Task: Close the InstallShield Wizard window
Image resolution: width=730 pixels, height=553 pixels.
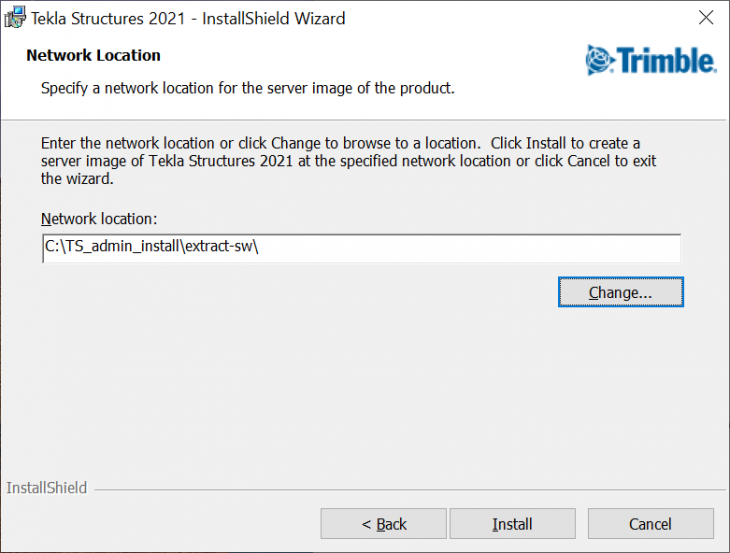Action: [706, 18]
